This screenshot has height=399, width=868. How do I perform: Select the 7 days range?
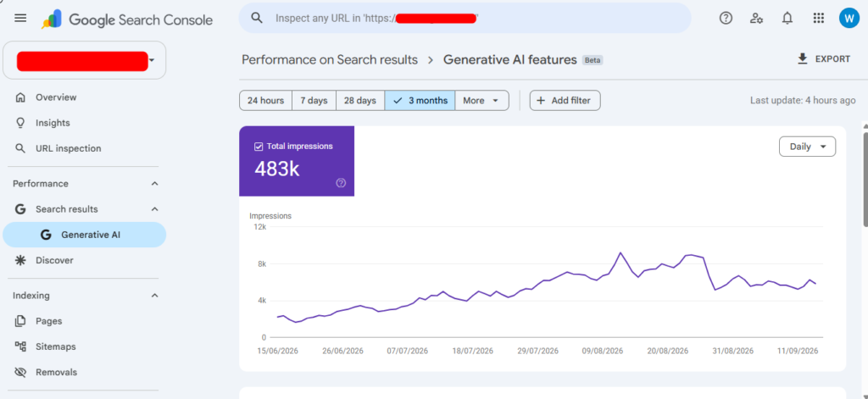pos(314,101)
